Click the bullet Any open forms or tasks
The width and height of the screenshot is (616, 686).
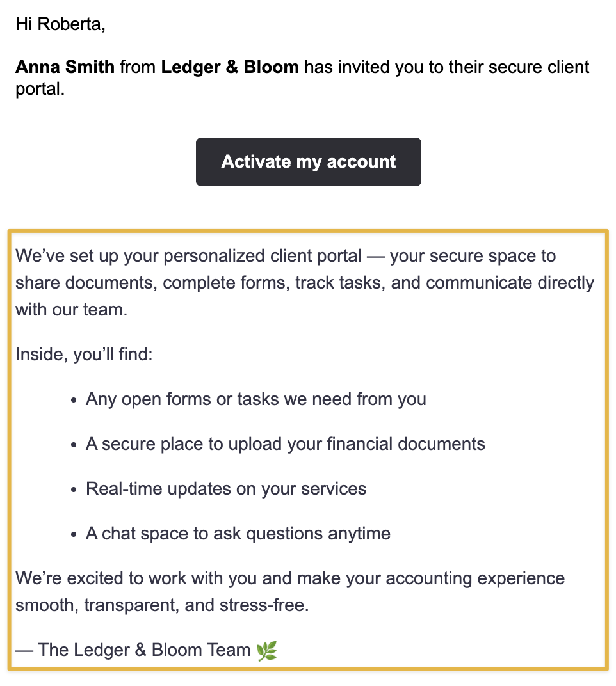tap(255, 399)
